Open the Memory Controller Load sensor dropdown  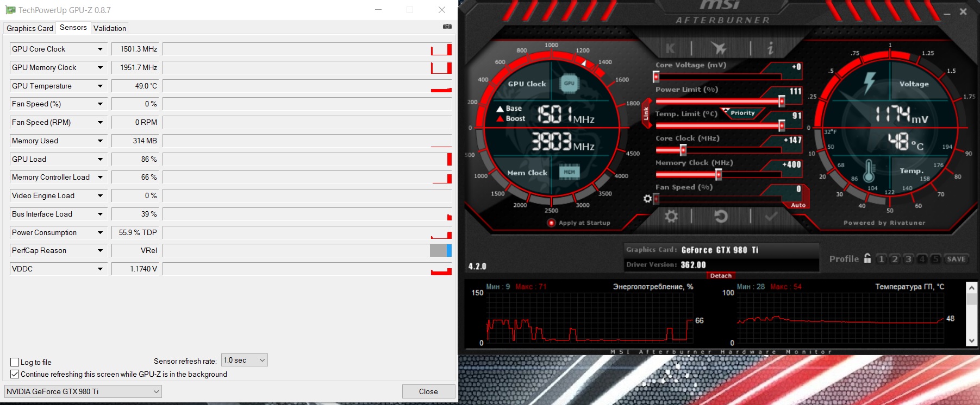click(x=100, y=177)
